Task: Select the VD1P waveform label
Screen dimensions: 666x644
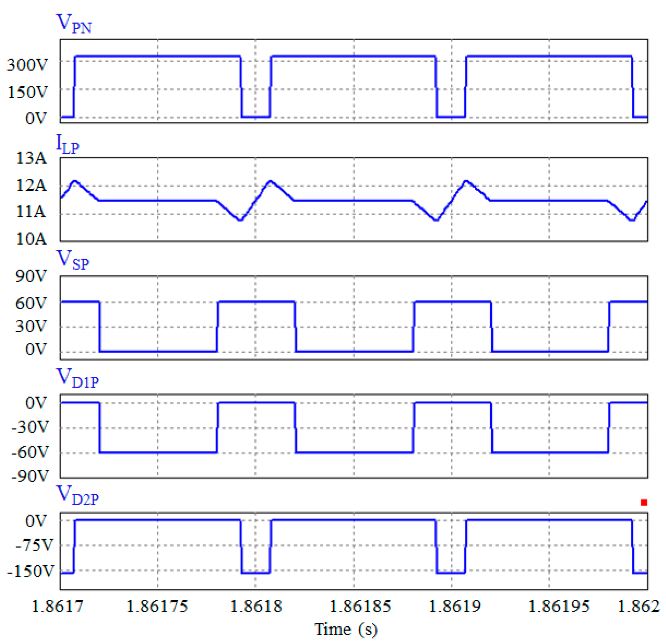Action: (x=77, y=378)
